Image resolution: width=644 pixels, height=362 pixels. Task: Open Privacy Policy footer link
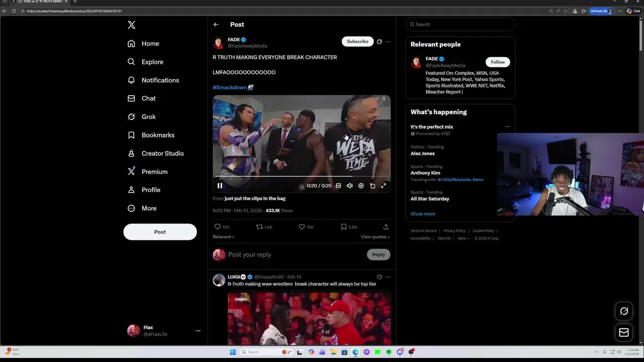(455, 231)
